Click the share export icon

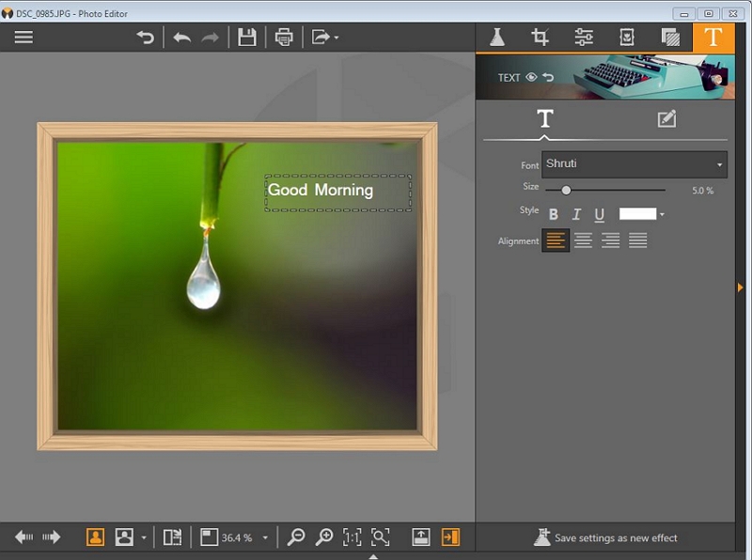coord(321,37)
